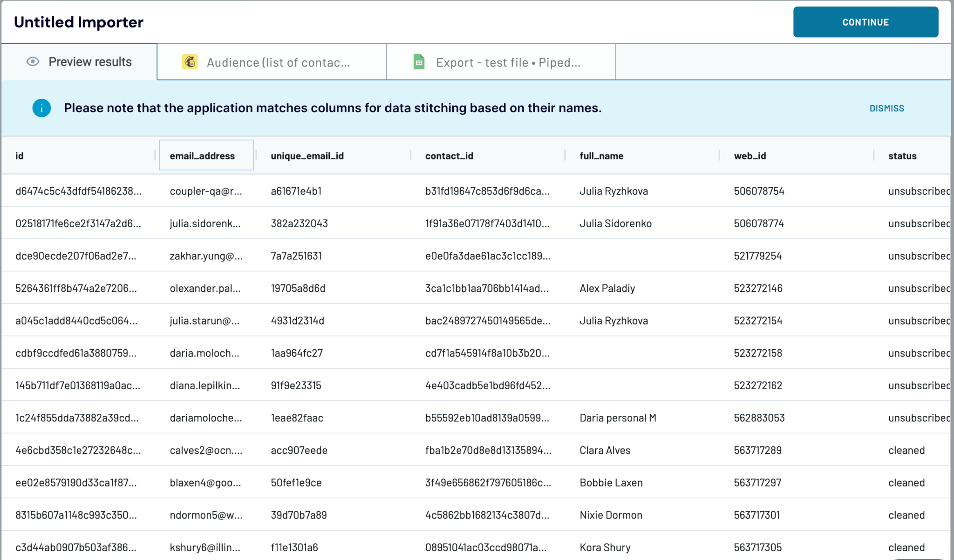
Task: Dismiss the data stitching notice
Action: pos(886,108)
